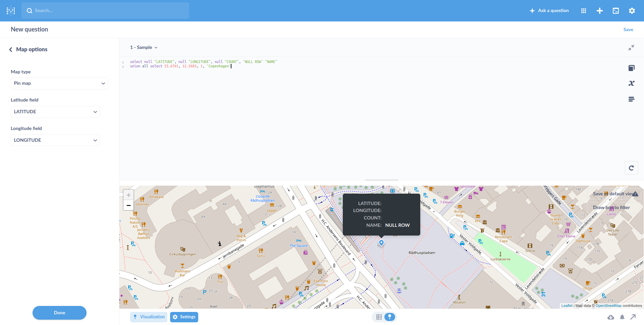
Task: Switch to the Visualization tab
Action: 149,317
